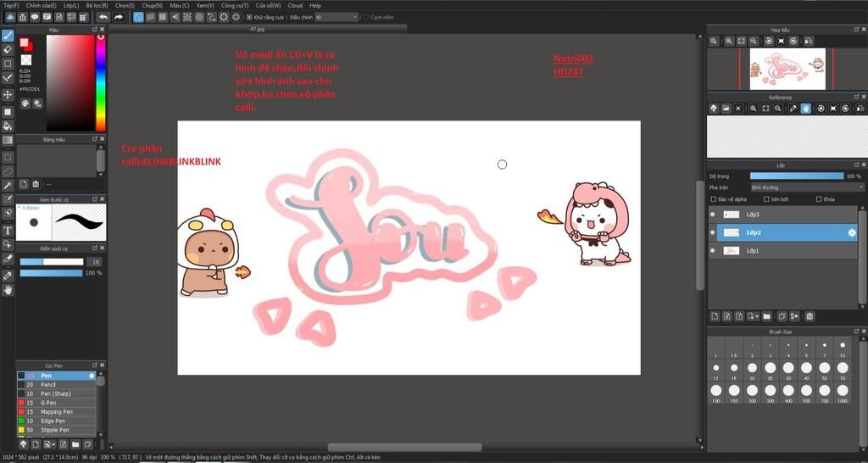Click the Undo arrow in top toolbar
This screenshot has height=463, width=868.
(x=103, y=17)
